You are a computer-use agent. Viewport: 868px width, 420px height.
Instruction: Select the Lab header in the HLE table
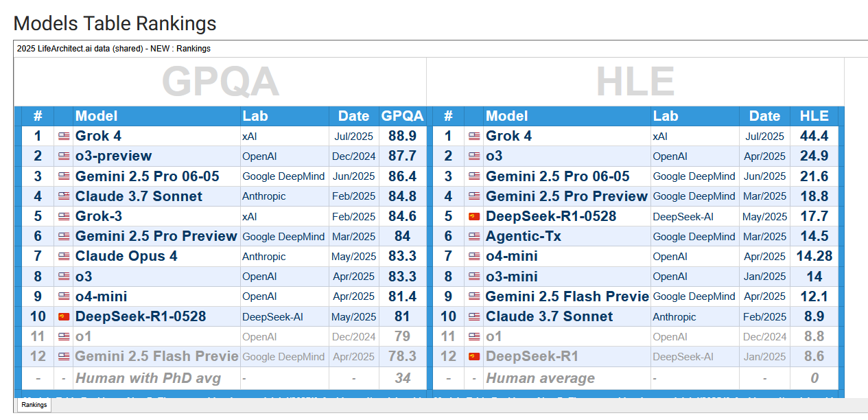695,116
